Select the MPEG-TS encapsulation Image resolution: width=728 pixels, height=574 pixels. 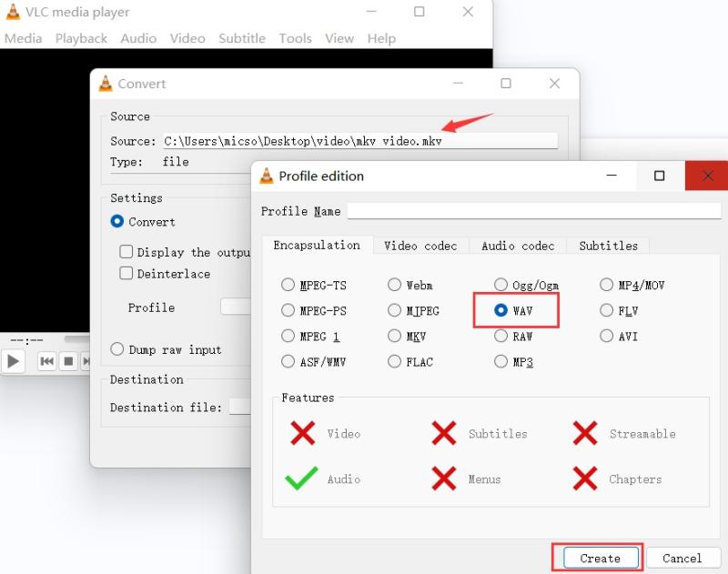288,285
